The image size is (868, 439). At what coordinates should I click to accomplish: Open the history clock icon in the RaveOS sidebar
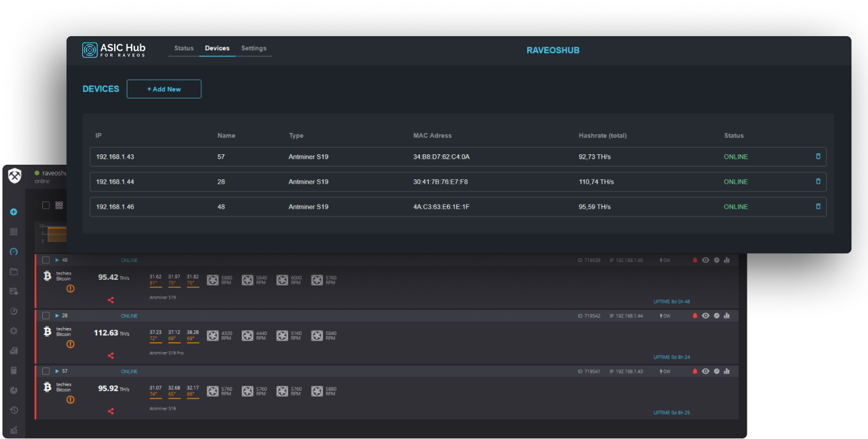coord(14,410)
